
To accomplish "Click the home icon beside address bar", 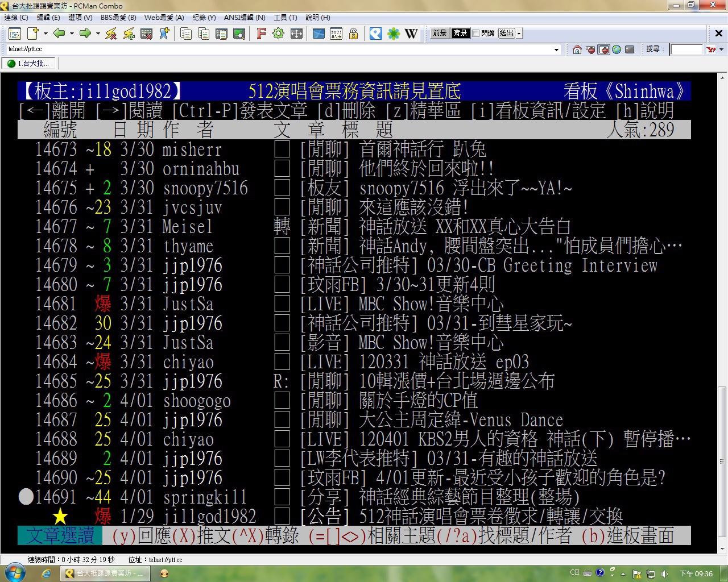I will point(577,49).
